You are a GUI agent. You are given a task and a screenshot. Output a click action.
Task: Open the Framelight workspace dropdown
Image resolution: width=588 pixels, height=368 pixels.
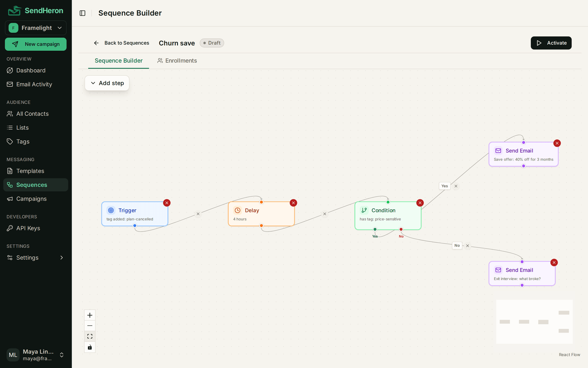[36, 28]
